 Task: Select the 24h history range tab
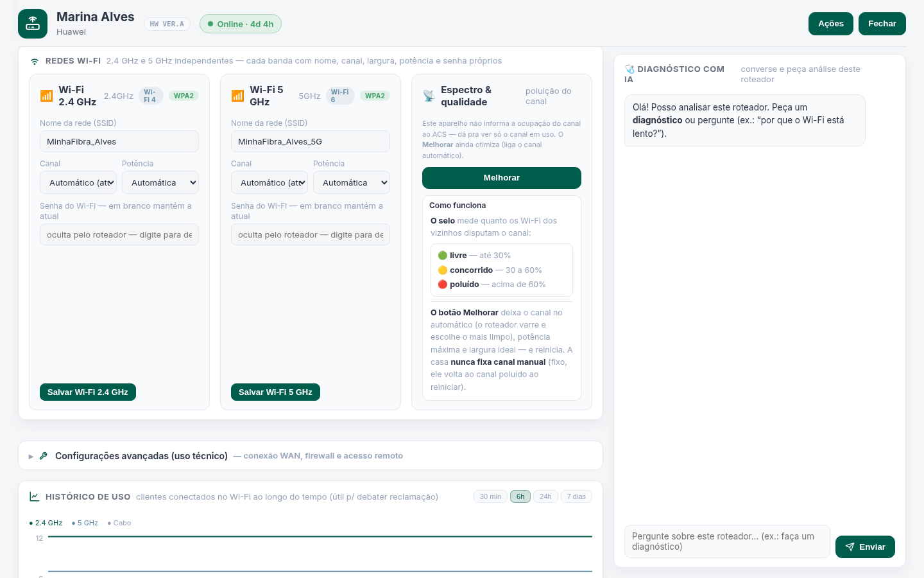click(545, 496)
